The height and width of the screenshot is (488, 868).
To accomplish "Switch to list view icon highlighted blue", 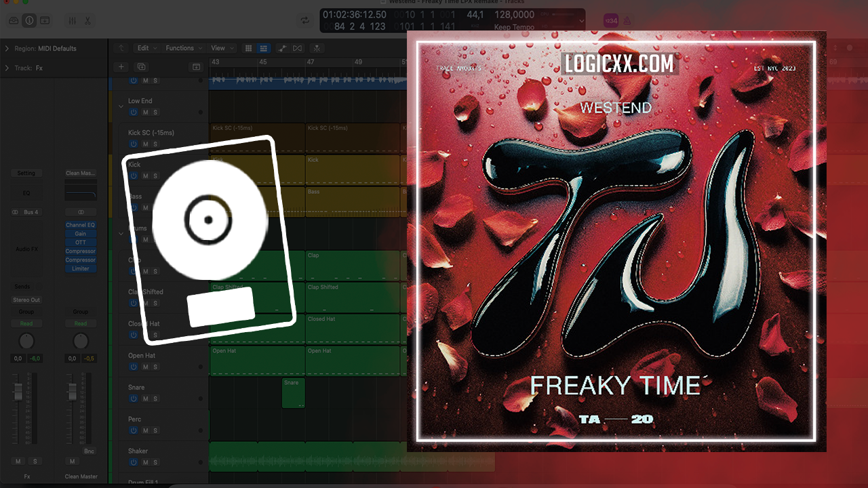I will coord(264,48).
